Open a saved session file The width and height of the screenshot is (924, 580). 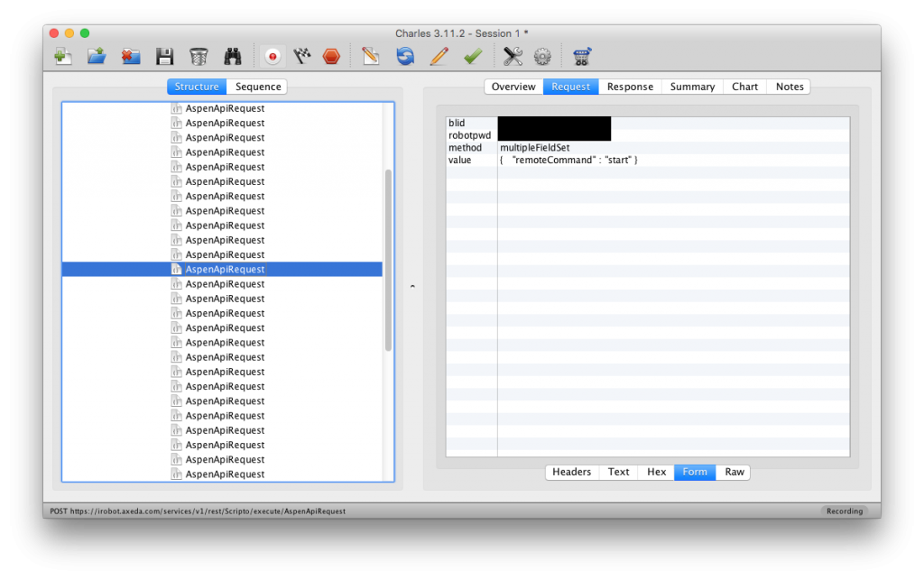pos(97,57)
